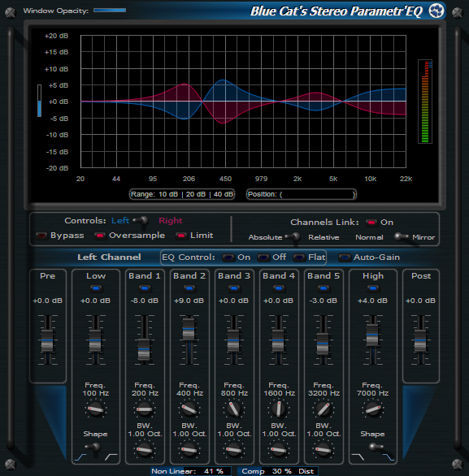This screenshot has height=476, width=469.
Task: Toggle the Band 4 enable LED
Action: 279,288
